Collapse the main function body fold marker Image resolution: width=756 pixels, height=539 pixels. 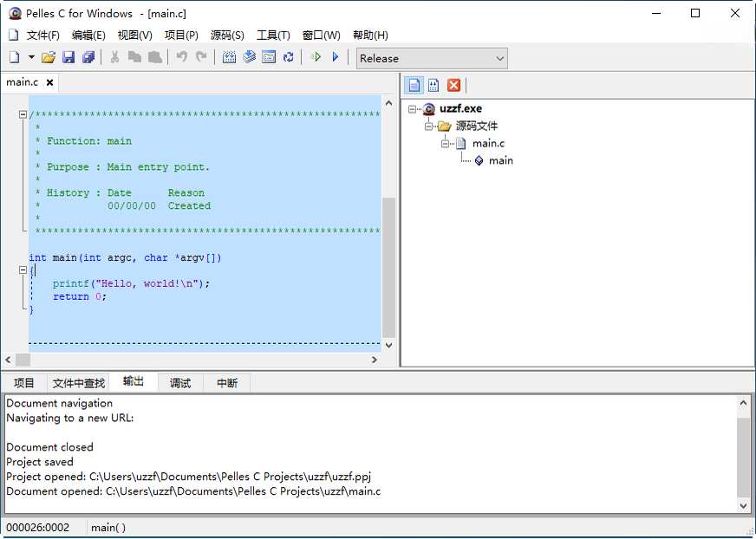[x=23, y=270]
